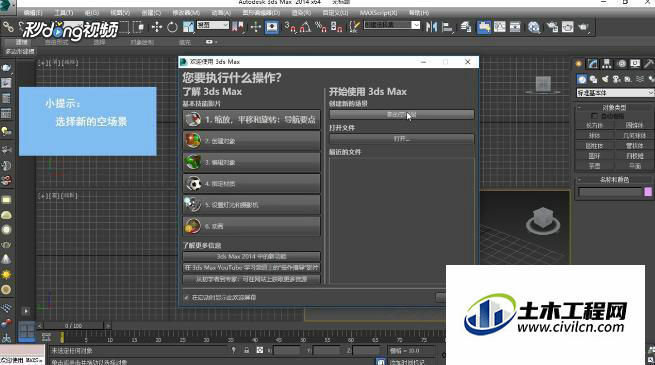Click the rectangular selection region icon
Image resolution: width=655 pixels, height=365 pixels.
(124, 27)
